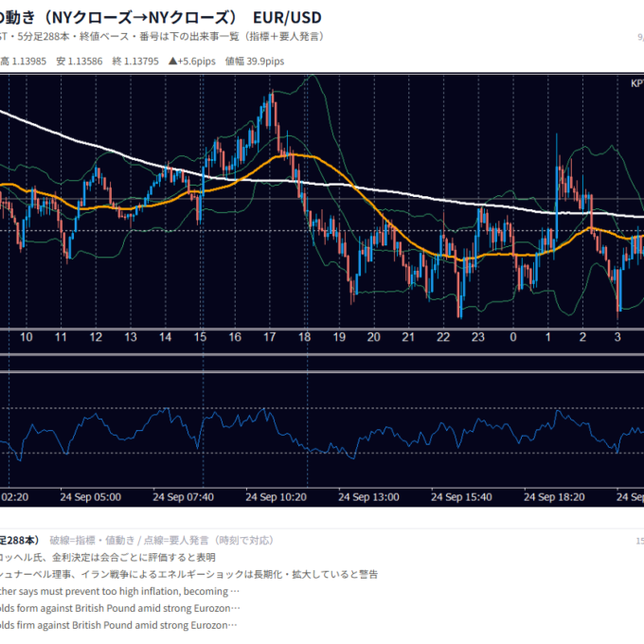Click hour label 1 on chart axis

[548, 337]
